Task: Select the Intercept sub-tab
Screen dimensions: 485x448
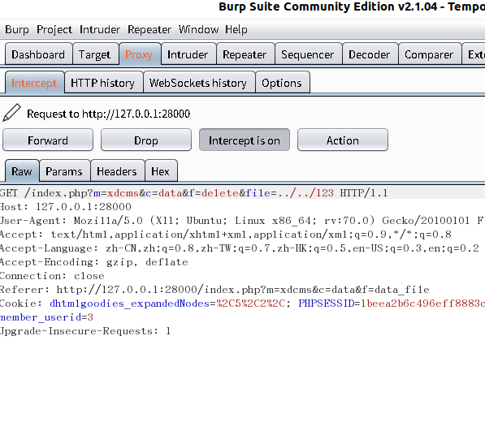Action: (34, 83)
